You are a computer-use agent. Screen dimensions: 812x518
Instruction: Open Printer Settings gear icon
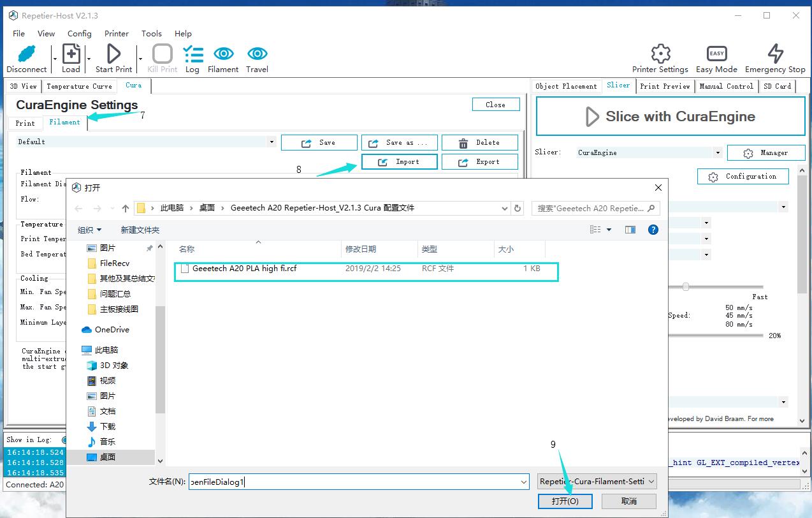pyautogui.click(x=661, y=54)
